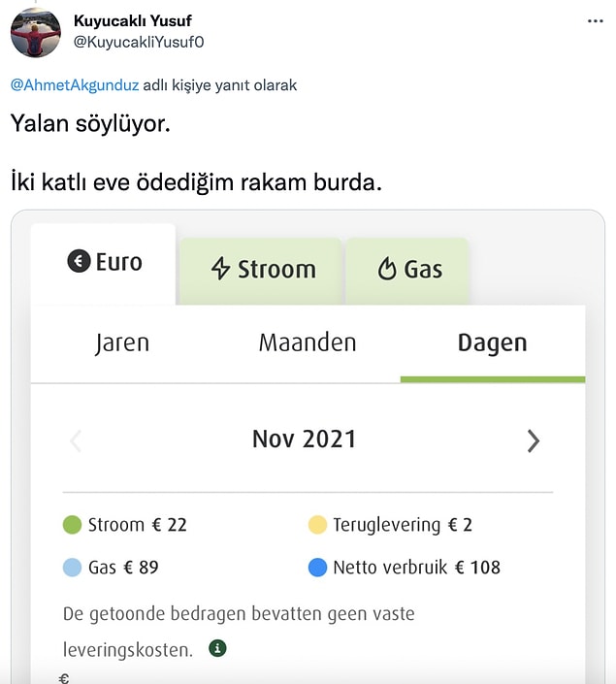Open the Stroom tab
Image resolution: width=616 pixels, height=684 pixels.
pos(261,271)
